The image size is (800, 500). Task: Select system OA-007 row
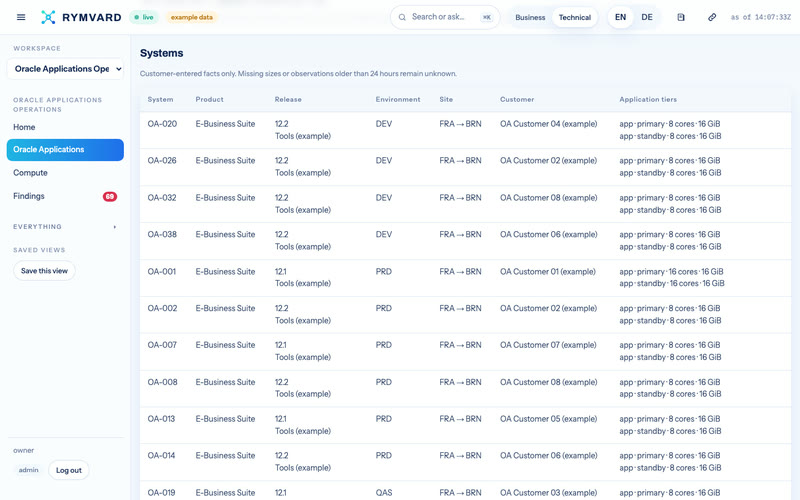465,352
